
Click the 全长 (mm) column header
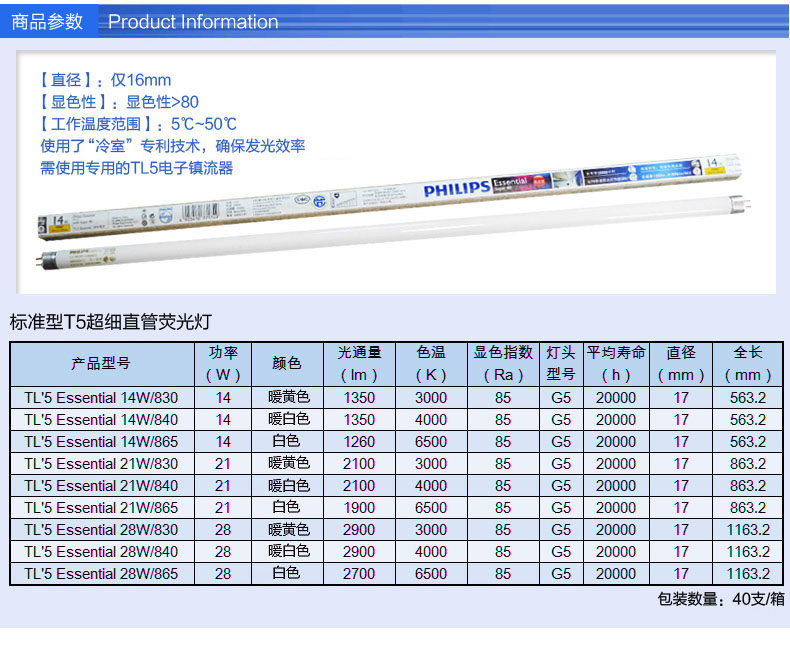[748, 364]
